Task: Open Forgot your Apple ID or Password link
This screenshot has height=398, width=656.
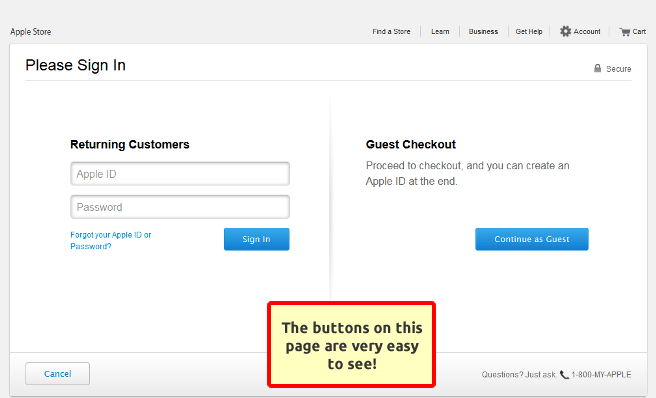Action: tap(111, 241)
